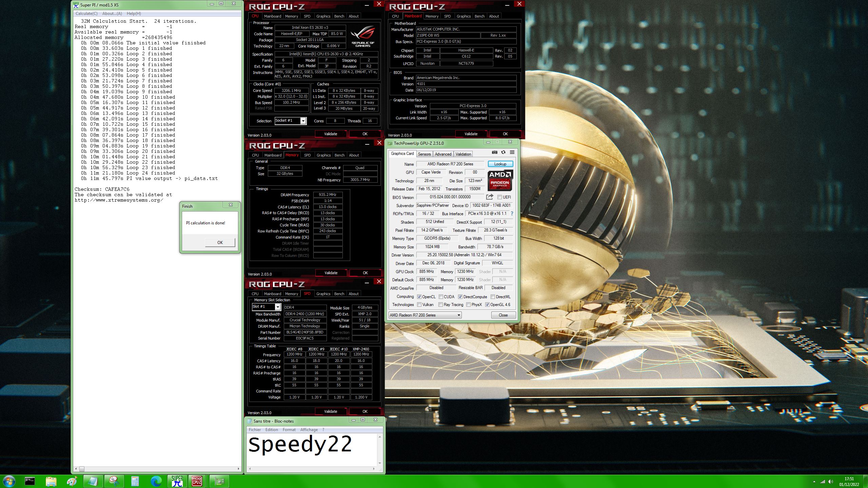Click the BIOS export share icon
Image resolution: width=868 pixels, height=488 pixels.
click(x=490, y=197)
